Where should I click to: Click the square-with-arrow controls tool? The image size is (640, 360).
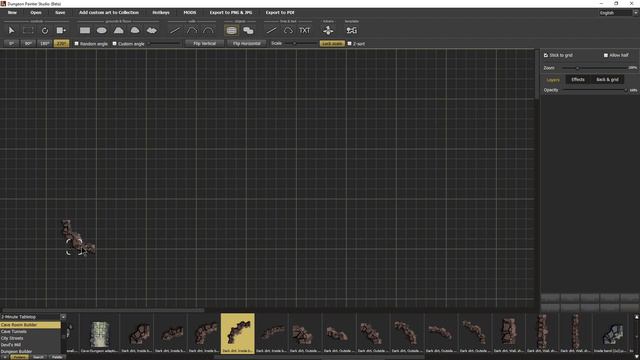point(61,30)
